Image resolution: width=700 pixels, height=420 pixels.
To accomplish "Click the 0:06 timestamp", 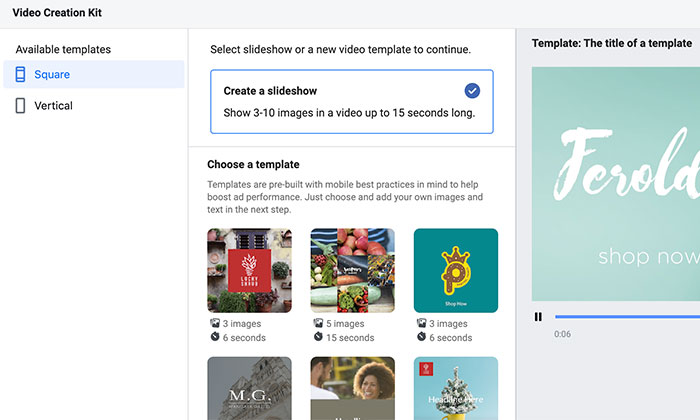I will pos(562,334).
